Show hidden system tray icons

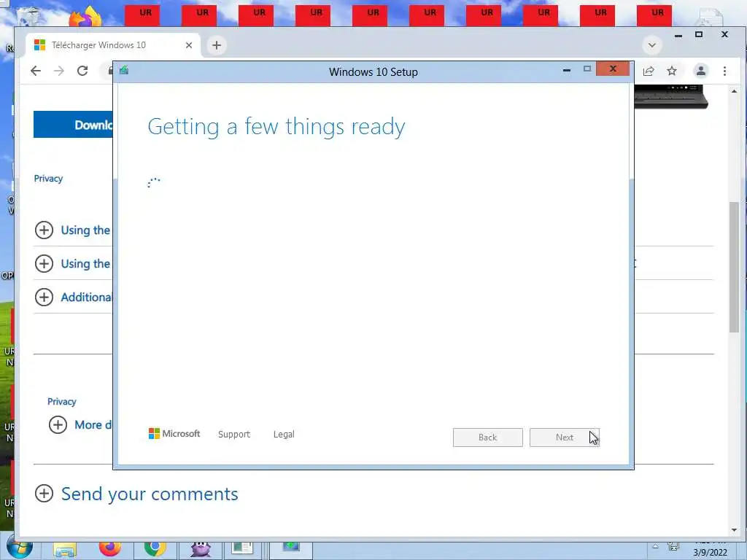[x=656, y=546]
